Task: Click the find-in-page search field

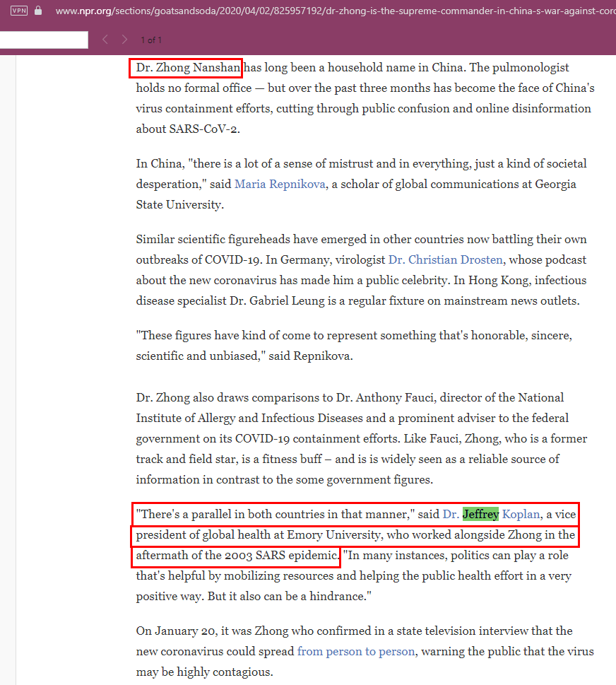Action: point(44,40)
